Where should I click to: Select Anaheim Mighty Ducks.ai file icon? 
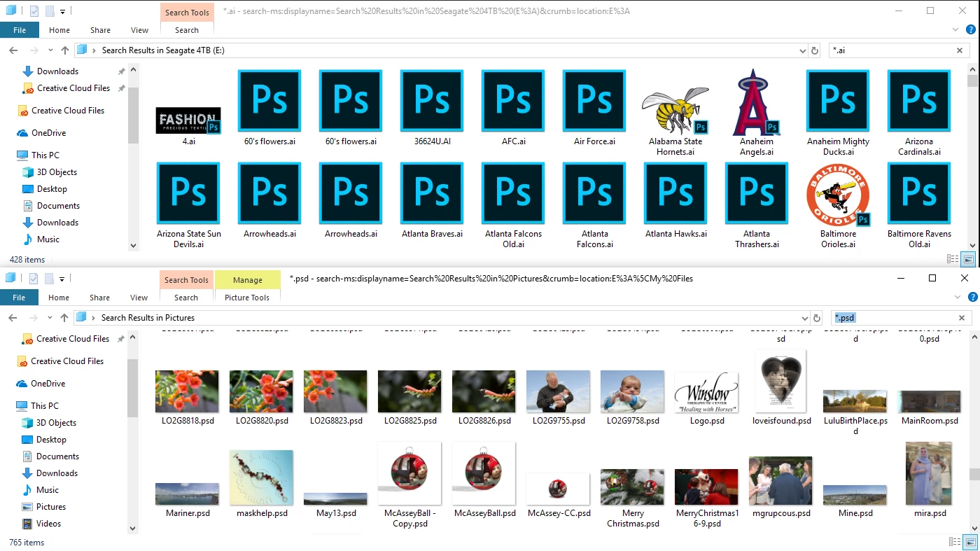tap(838, 102)
